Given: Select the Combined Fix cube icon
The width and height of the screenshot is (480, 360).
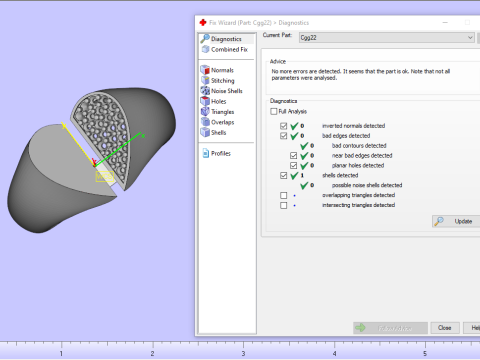Looking at the screenshot, I should click(x=205, y=49).
